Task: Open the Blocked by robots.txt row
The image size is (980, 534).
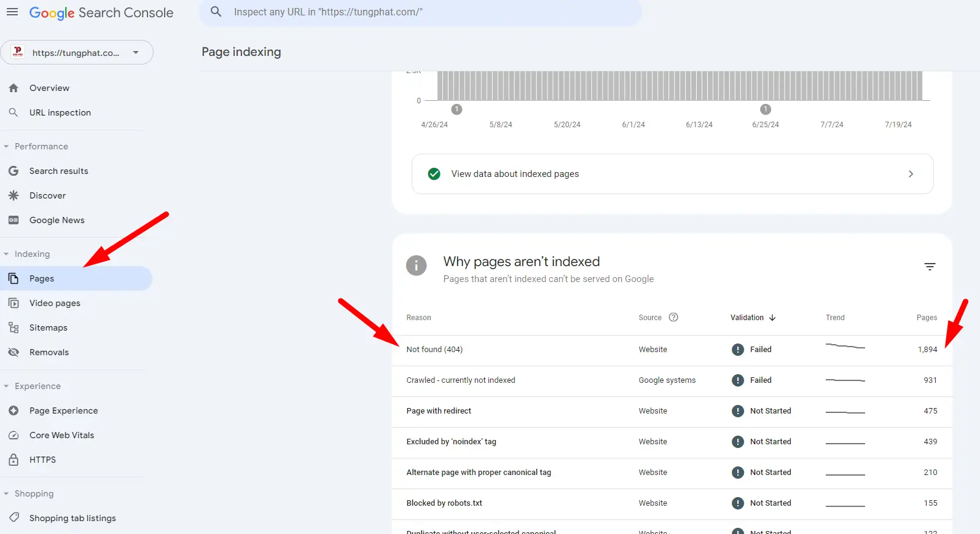Action: 672,504
